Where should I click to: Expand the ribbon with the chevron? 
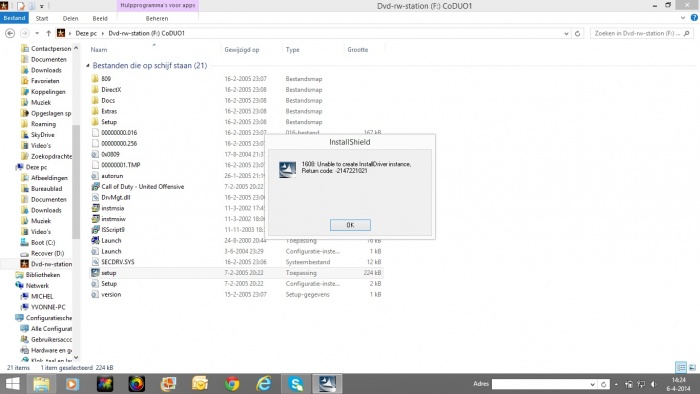tap(683, 18)
